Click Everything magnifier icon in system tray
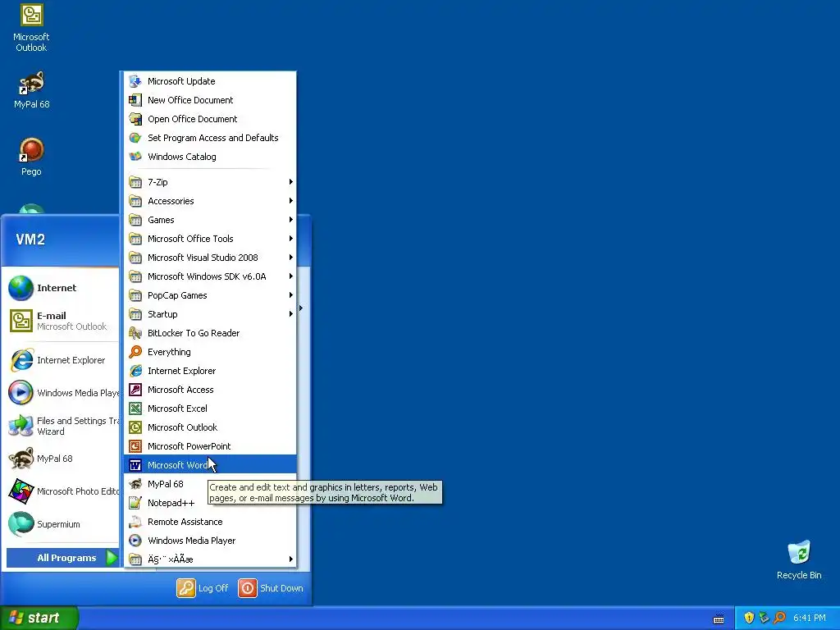 779,618
